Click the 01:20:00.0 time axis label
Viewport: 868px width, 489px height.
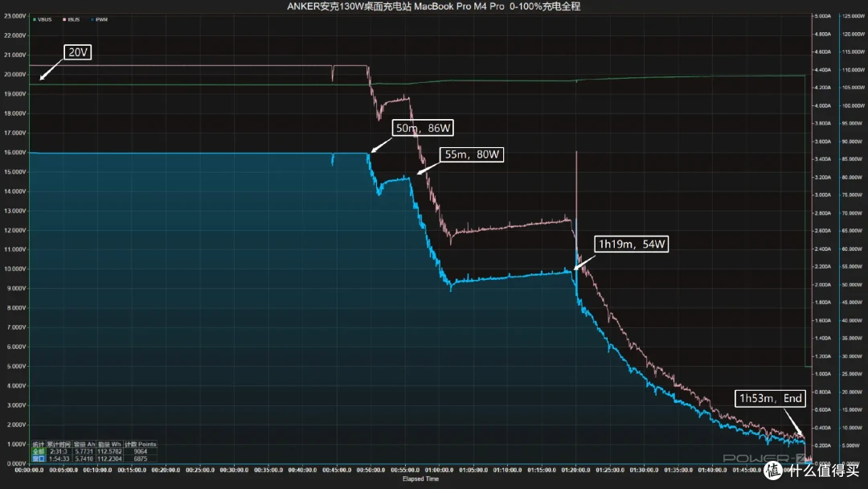pos(575,471)
